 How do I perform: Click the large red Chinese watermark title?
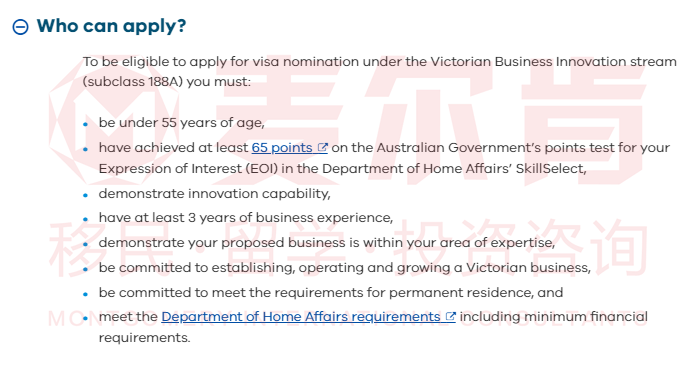tap(433, 121)
